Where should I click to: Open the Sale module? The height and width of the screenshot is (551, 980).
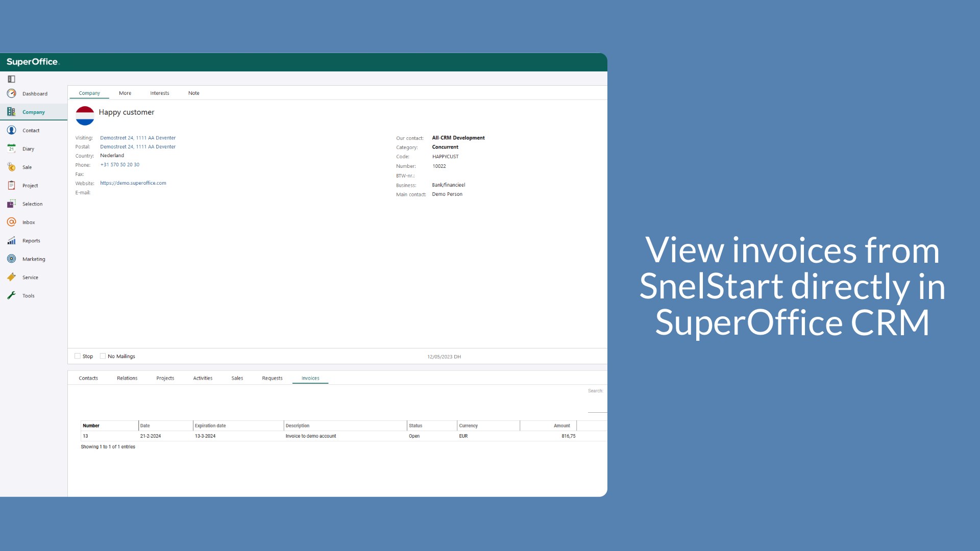pyautogui.click(x=27, y=167)
